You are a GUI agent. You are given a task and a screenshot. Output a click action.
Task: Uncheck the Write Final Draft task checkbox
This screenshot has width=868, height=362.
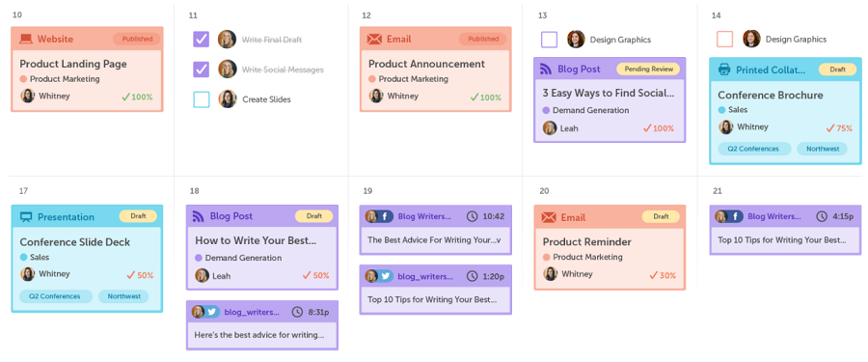pyautogui.click(x=201, y=40)
